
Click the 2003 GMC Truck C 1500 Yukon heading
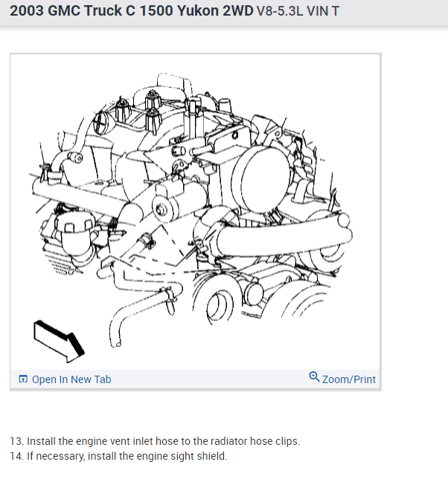click(132, 11)
